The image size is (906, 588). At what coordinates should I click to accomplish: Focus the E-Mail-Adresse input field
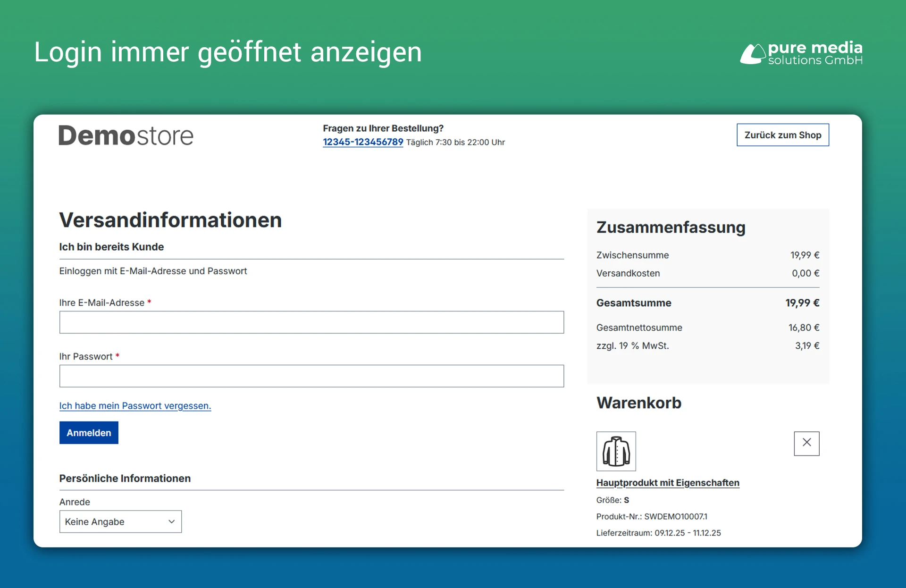(x=311, y=322)
